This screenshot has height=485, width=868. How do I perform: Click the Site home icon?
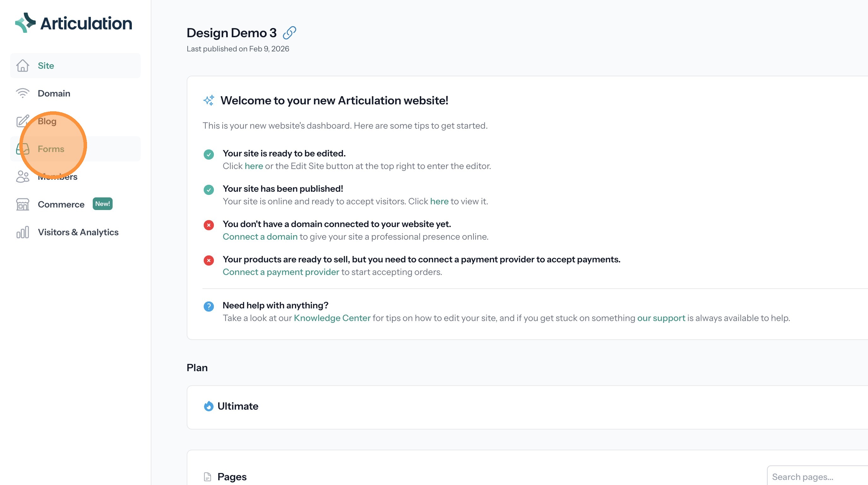[x=23, y=66]
